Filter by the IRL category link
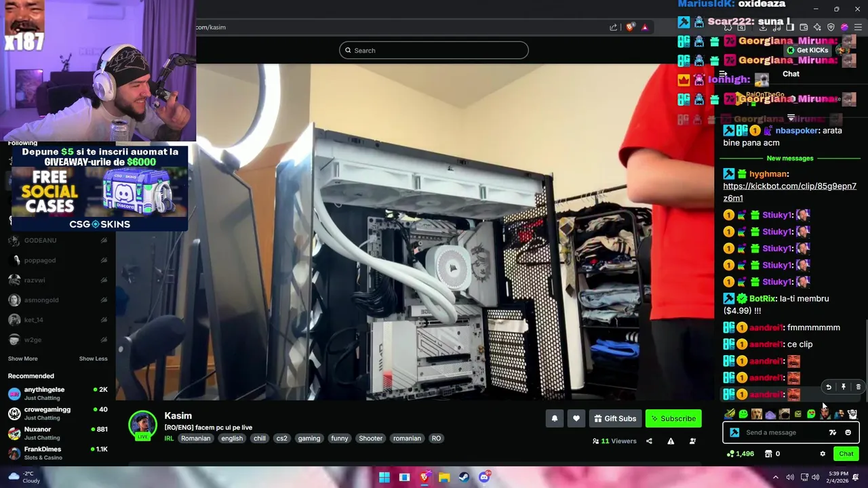 (x=169, y=439)
